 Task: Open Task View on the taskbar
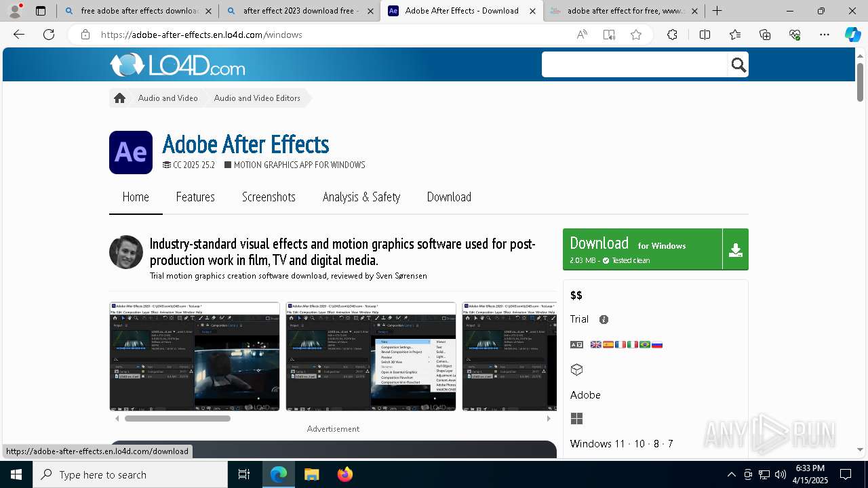pos(244,474)
